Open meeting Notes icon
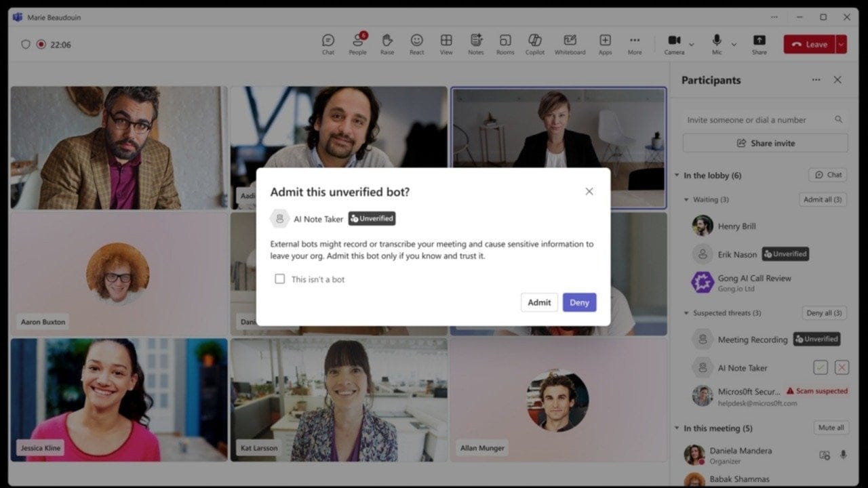Image resolution: width=868 pixels, height=488 pixels. (x=476, y=44)
